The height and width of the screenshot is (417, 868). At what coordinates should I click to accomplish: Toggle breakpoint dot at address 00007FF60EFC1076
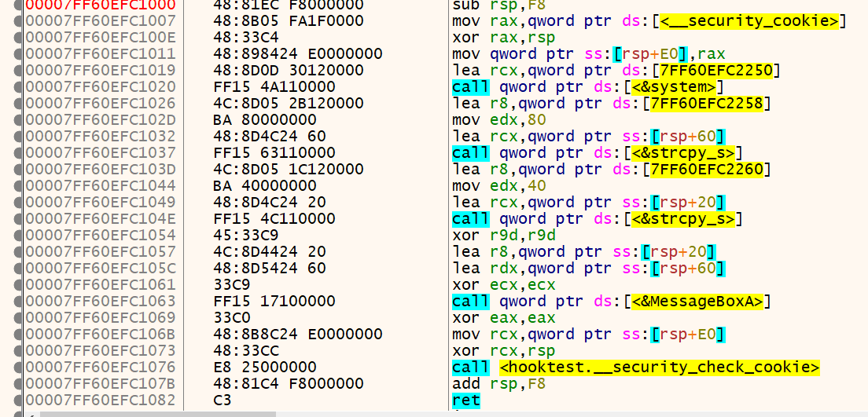coord(19,368)
